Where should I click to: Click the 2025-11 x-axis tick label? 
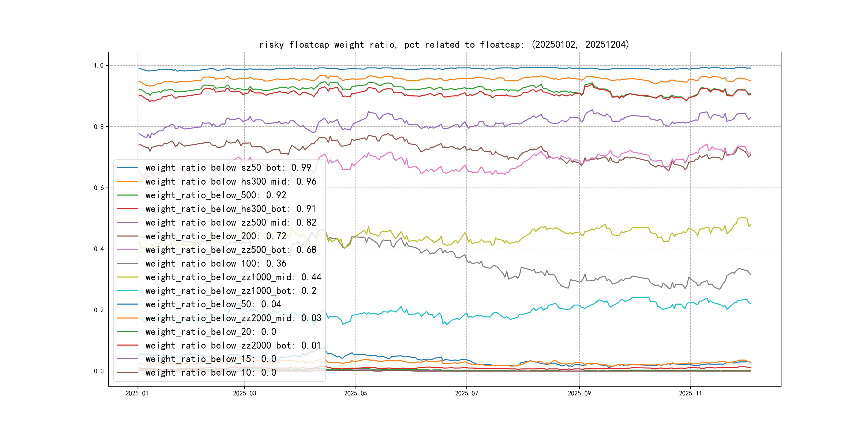pos(690,393)
